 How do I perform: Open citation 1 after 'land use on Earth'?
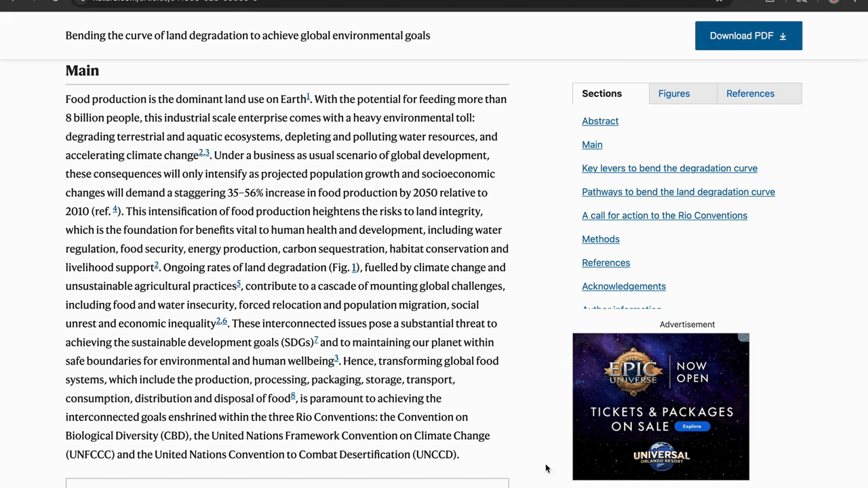308,97
